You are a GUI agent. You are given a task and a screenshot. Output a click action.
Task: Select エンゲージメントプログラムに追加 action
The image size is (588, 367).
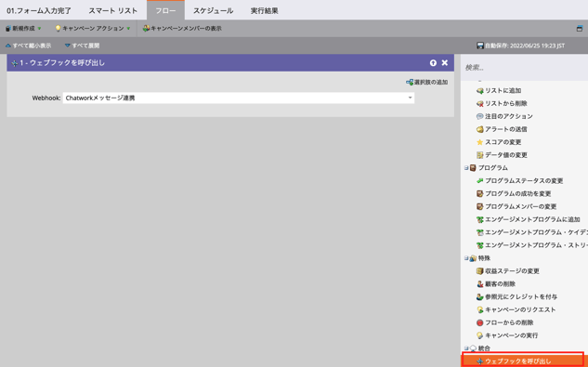pos(528,219)
